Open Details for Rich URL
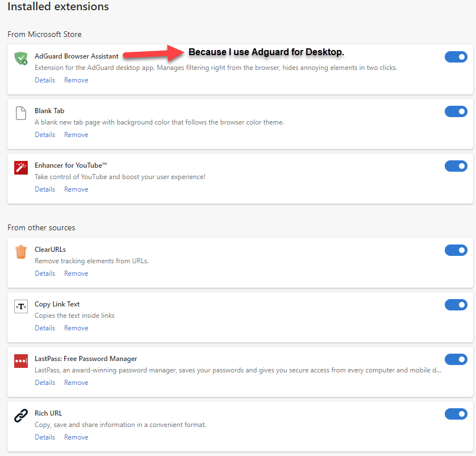Screen dimensions: 476x456 (x=45, y=437)
